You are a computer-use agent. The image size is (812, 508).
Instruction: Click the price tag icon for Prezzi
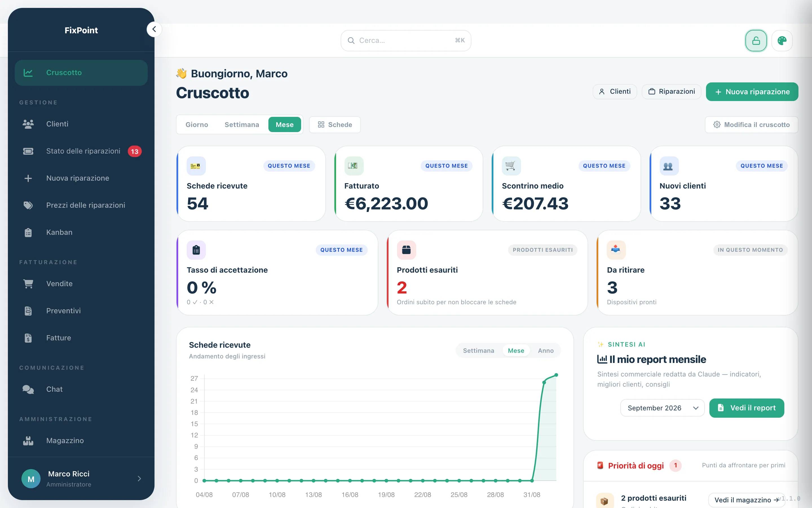coord(28,205)
